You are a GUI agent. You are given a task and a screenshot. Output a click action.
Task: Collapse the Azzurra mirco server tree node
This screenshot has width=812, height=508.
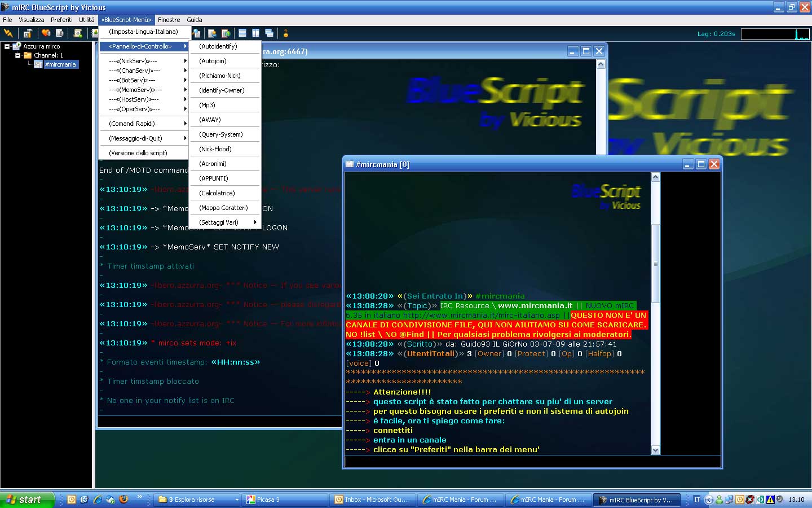click(7, 46)
